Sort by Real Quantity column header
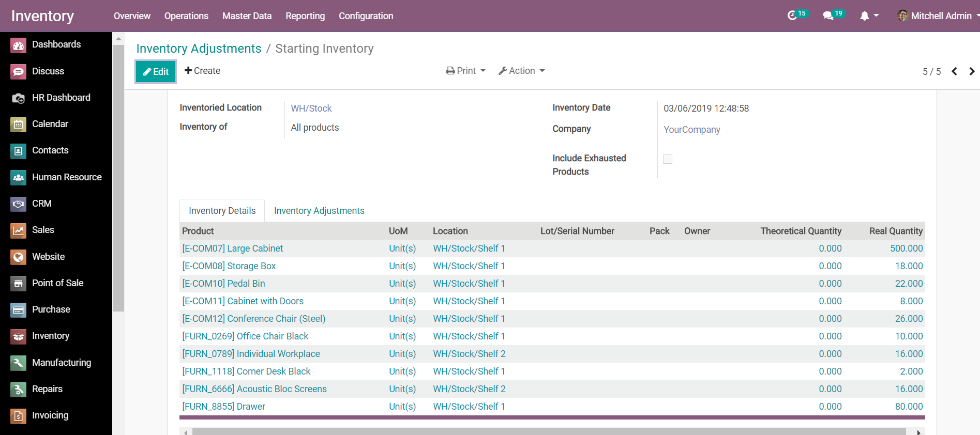Screen dimensions: 980x435 point(896,231)
